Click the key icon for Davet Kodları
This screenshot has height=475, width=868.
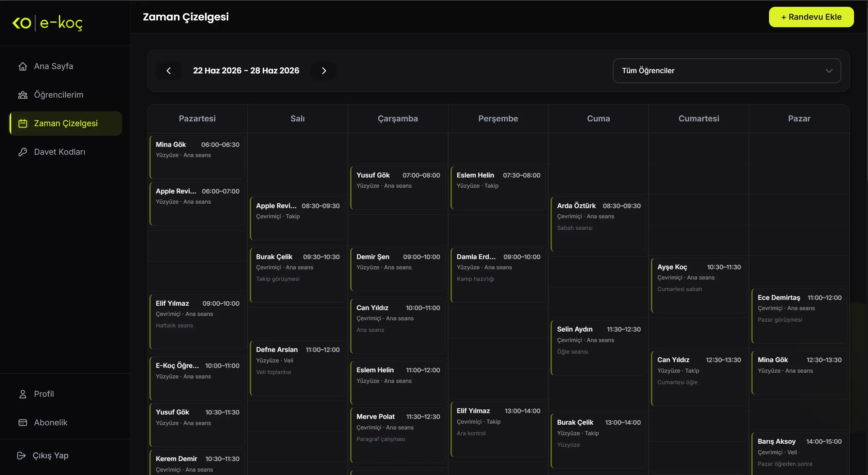[x=23, y=152]
